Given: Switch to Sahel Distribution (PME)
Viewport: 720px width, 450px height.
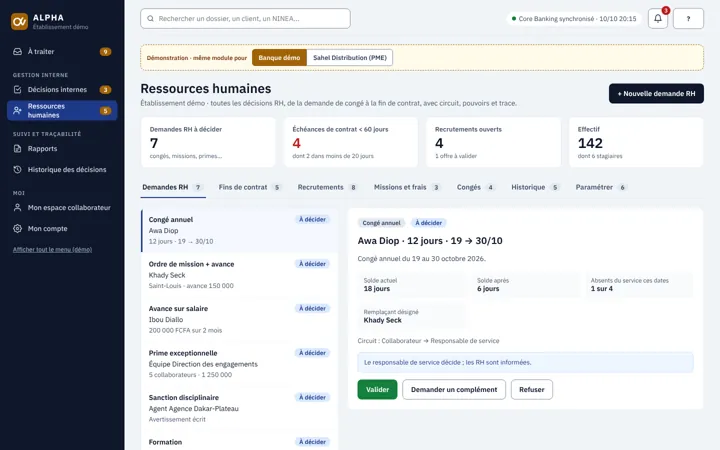Looking at the screenshot, I should click(349, 58).
